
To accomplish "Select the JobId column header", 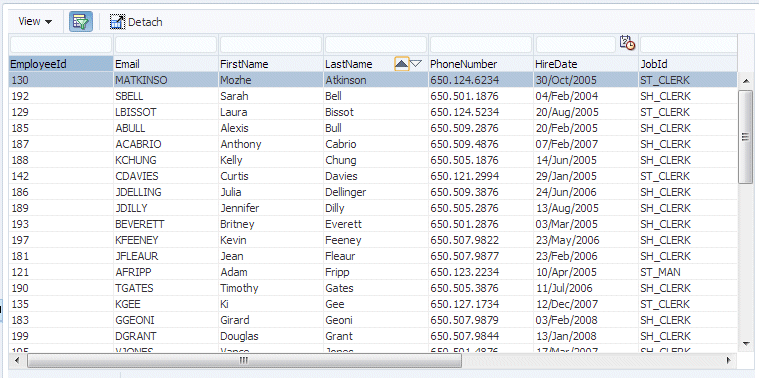I will [x=688, y=64].
